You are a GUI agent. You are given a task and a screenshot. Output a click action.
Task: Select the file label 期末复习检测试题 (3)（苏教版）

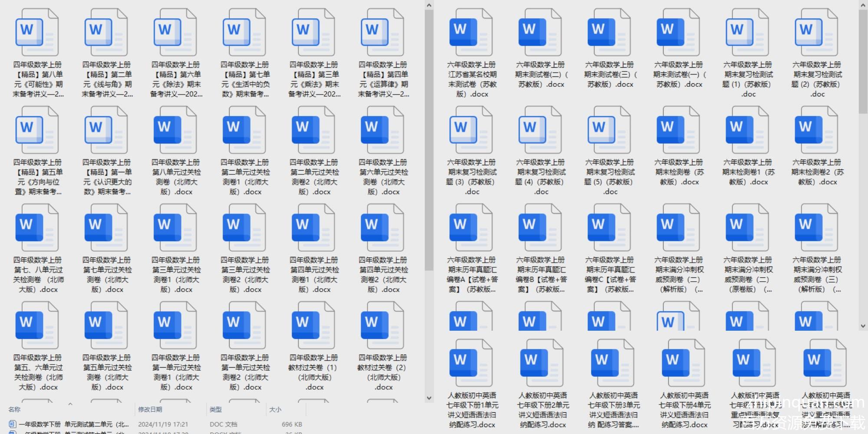point(471,177)
